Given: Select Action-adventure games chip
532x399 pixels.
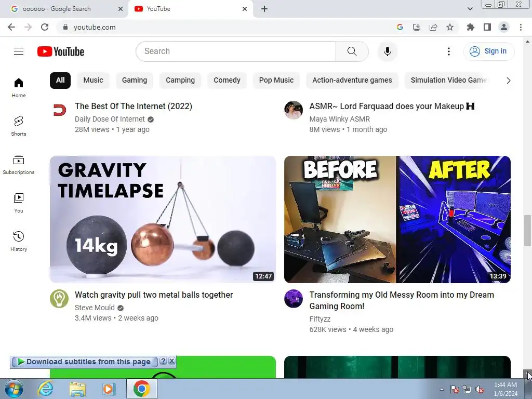Looking at the screenshot, I should [352, 81].
